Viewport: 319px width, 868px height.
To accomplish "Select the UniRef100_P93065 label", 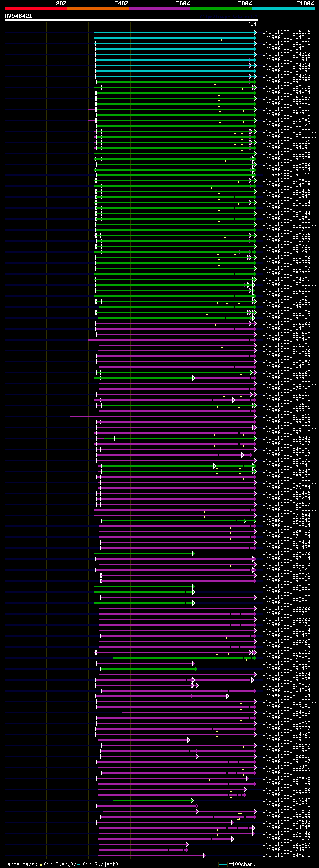I will pos(286,301).
